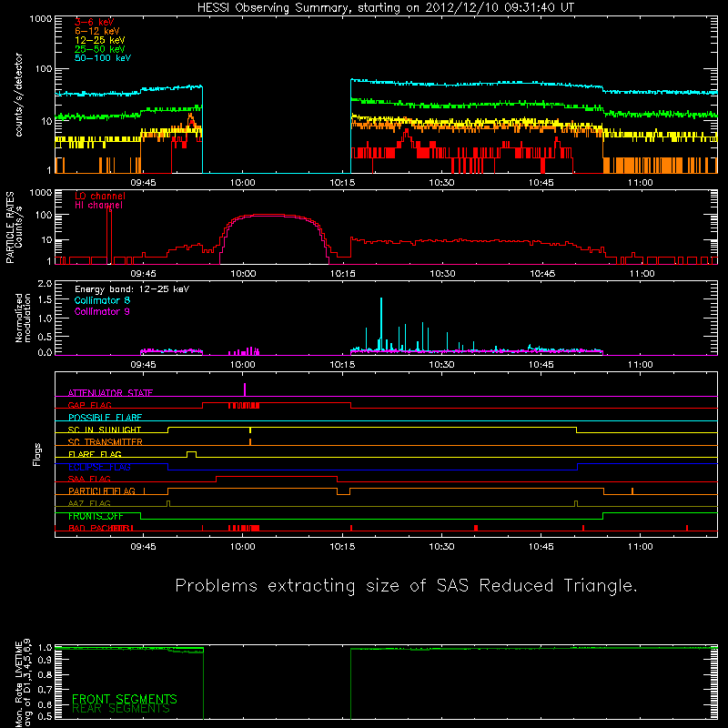Click the yellow 12-25 keV legend entry
The image size is (728, 728).
pos(100,40)
